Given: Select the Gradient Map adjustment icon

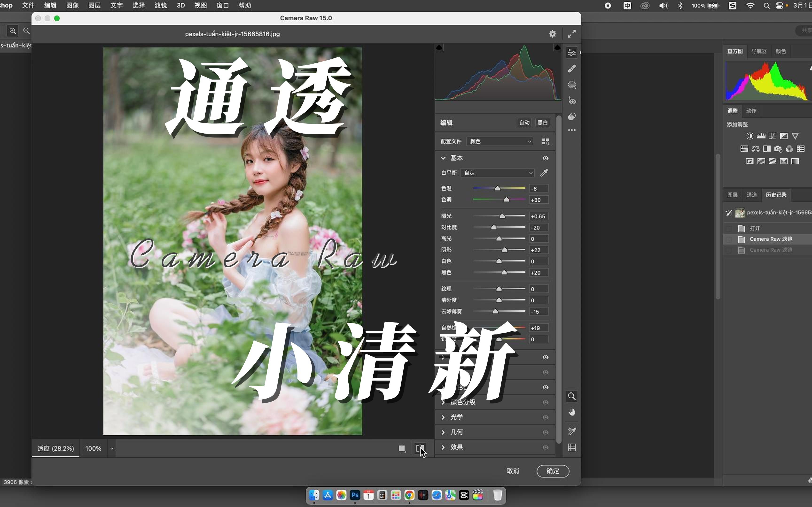Looking at the screenshot, I should click(795, 161).
